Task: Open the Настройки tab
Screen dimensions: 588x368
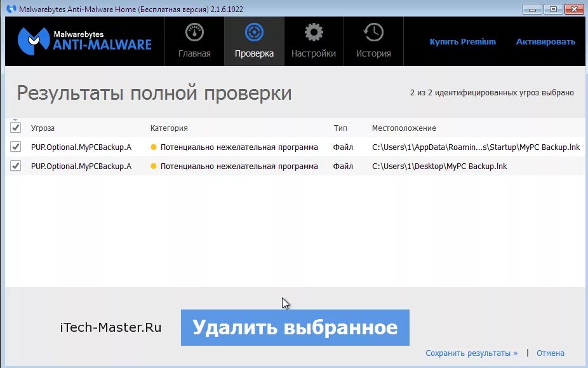Action: click(314, 41)
